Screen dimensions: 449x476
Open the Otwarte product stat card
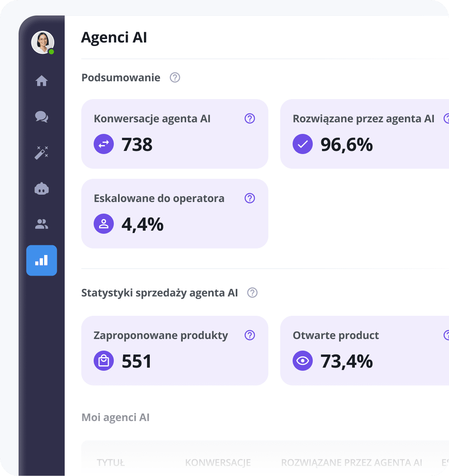(364, 351)
